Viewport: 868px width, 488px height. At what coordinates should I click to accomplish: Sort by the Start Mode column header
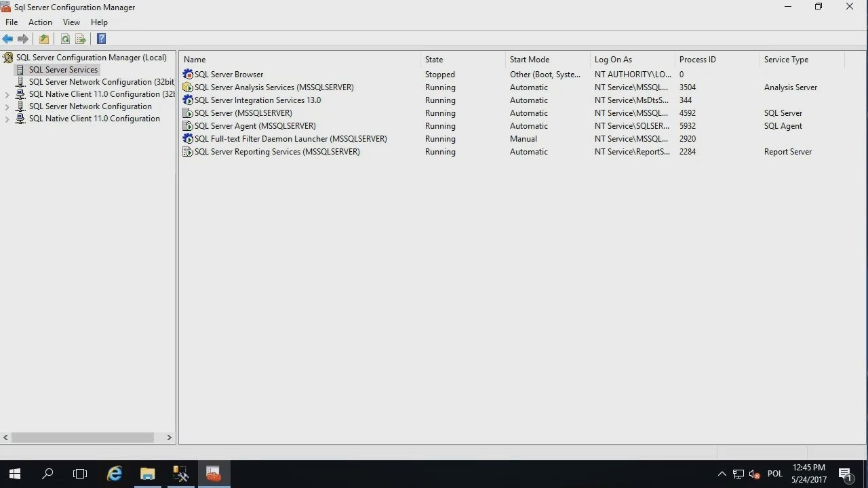pyautogui.click(x=548, y=60)
